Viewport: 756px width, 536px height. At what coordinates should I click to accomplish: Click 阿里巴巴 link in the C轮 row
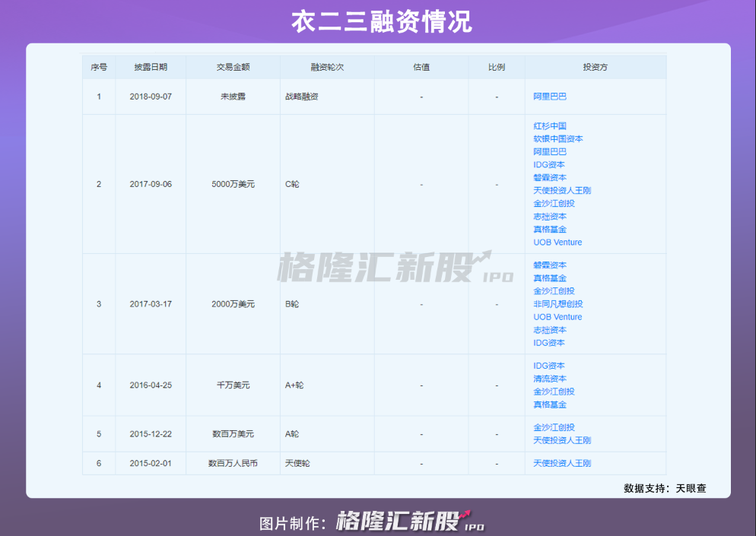[550, 151]
